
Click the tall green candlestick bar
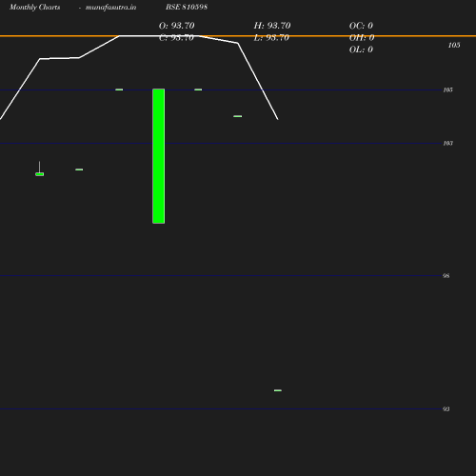(x=159, y=156)
